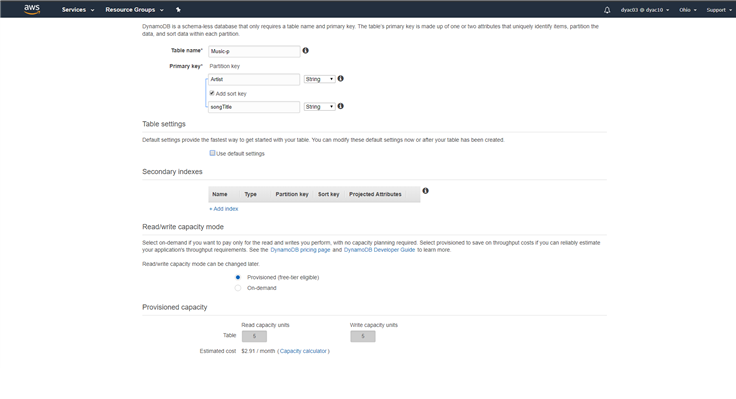Open the Services menu
This screenshot has height=399, width=736.
tap(78, 10)
